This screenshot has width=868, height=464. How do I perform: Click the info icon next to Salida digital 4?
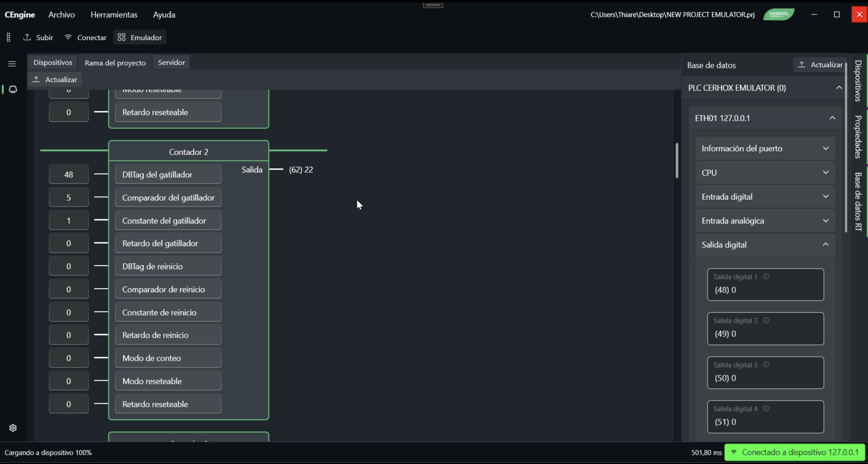(766, 409)
